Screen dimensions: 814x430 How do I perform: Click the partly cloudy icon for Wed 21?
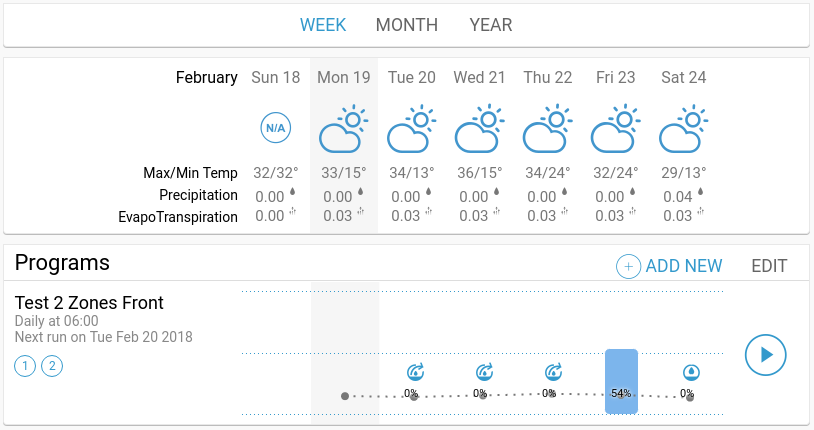(x=480, y=129)
